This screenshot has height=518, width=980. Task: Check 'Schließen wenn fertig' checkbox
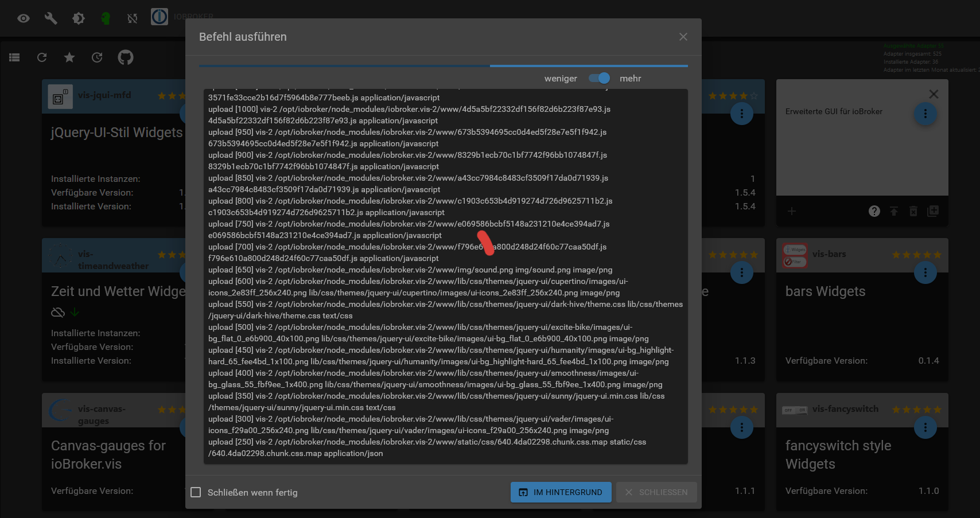point(196,492)
